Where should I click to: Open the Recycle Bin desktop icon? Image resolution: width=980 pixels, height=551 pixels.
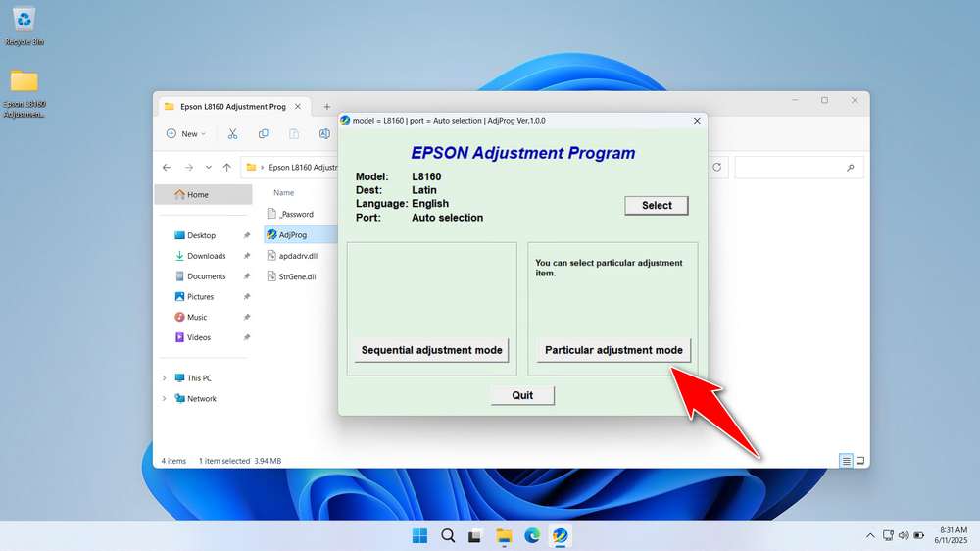pyautogui.click(x=24, y=26)
